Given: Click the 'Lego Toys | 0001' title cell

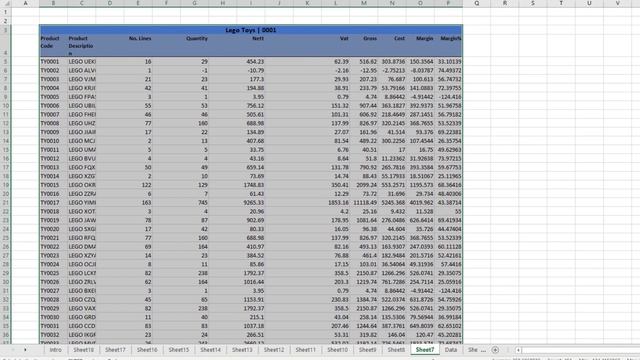Looking at the screenshot, I should click(251, 30).
